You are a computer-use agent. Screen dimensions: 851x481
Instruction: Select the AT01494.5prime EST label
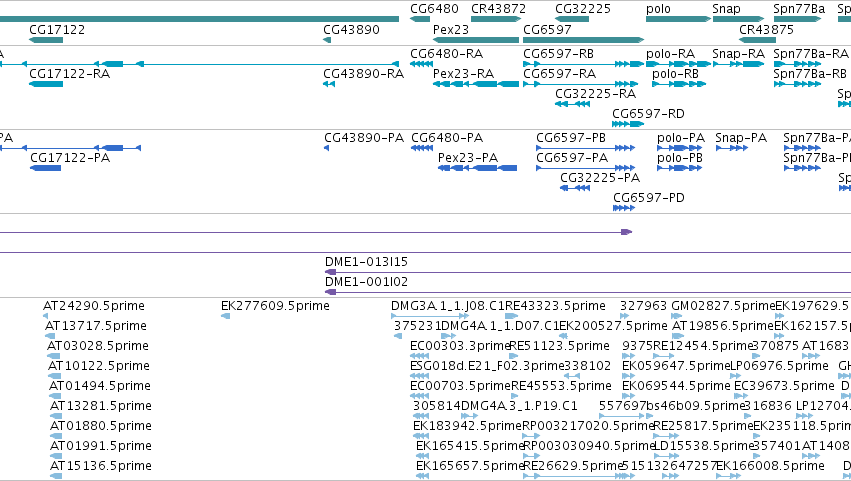(100, 386)
